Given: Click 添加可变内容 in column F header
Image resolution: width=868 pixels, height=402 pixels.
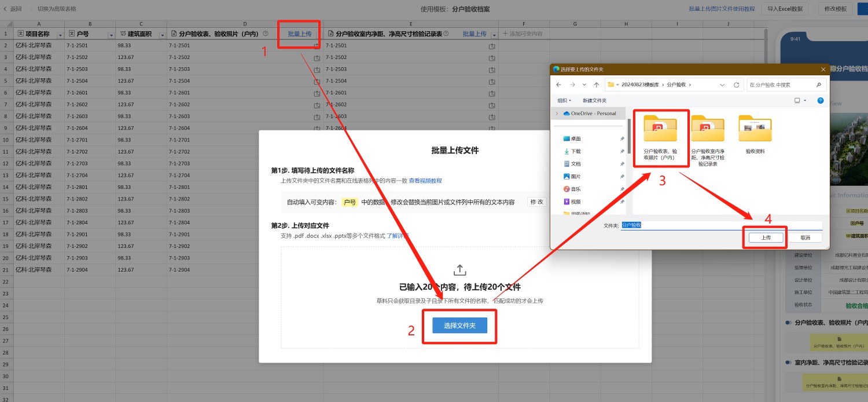Looking at the screenshot, I should click(523, 34).
